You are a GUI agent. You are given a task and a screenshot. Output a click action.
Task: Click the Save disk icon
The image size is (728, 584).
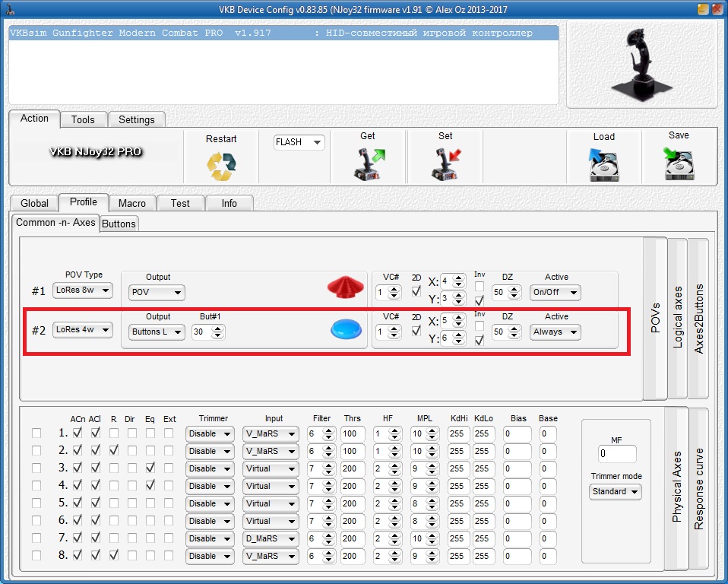pos(679,163)
